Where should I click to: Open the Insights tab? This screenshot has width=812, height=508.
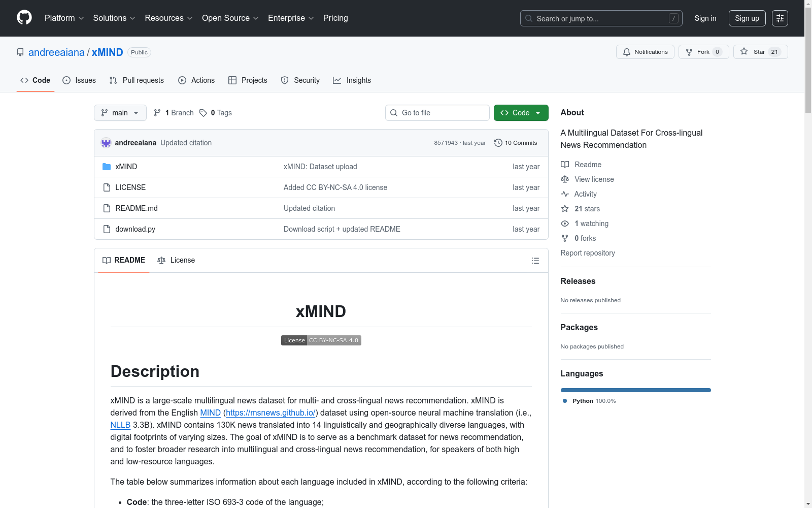click(352, 80)
